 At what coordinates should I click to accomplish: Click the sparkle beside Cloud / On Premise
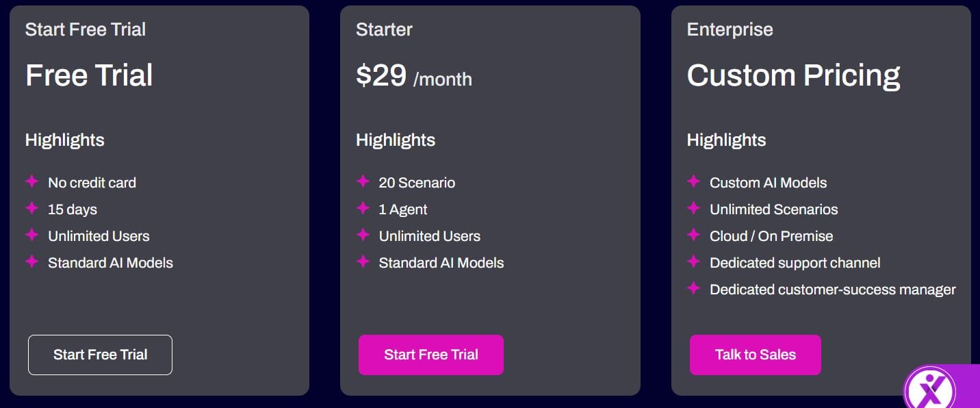693,235
